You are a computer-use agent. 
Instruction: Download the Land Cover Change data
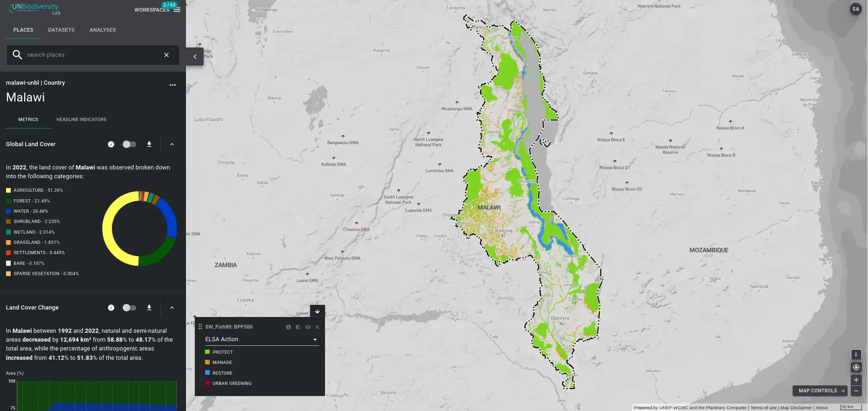[x=149, y=308]
